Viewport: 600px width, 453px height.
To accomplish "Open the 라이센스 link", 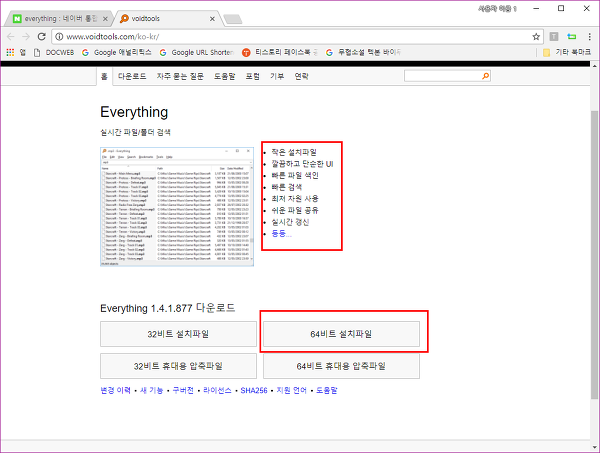I will pos(217,390).
